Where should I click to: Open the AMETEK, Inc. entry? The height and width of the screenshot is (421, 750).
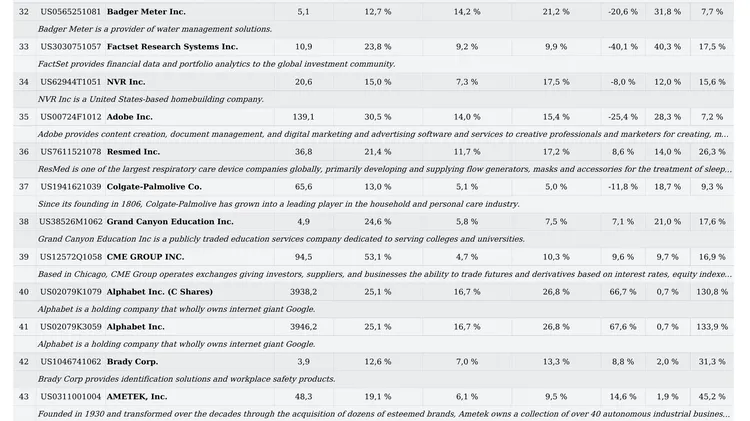(137, 396)
